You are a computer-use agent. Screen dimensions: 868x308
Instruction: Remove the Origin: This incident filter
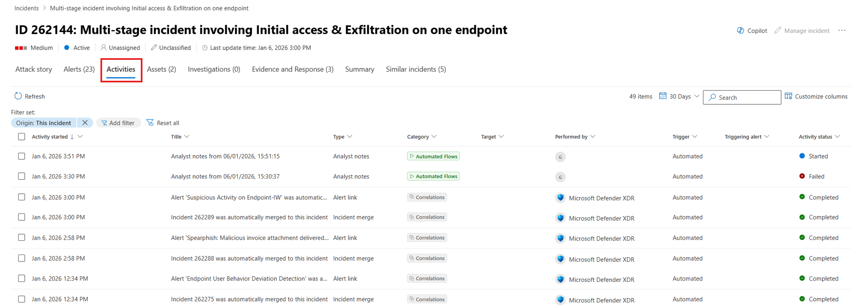(x=85, y=123)
